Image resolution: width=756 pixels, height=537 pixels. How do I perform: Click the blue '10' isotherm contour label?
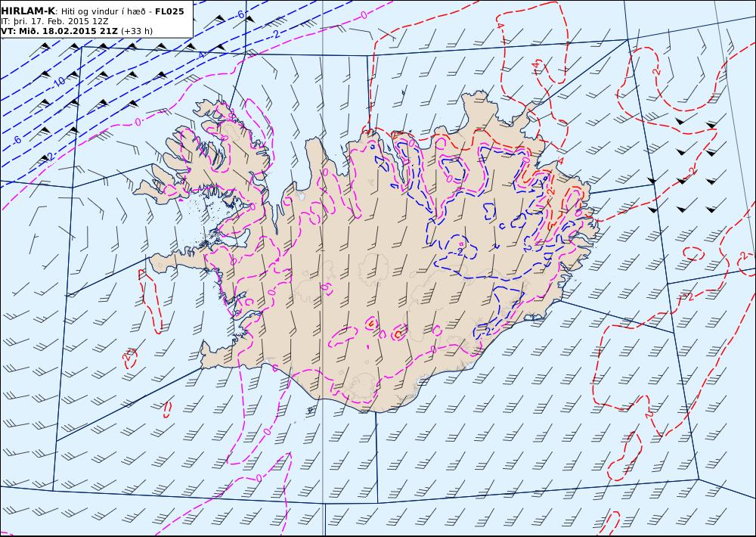coord(59,82)
